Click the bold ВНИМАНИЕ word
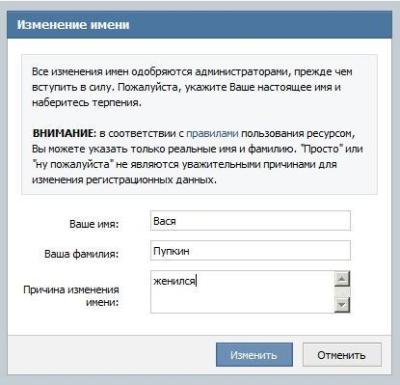The height and width of the screenshot is (385, 400). click(x=64, y=133)
